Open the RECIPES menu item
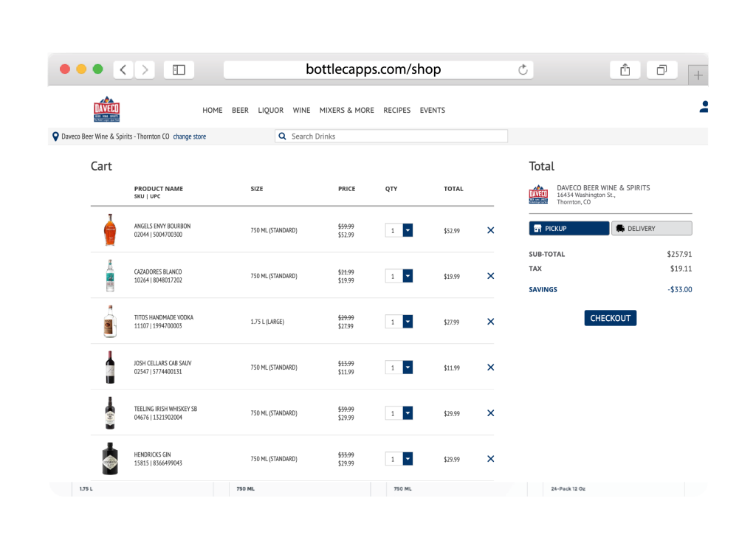Viewport: 756px width, 560px height. click(396, 111)
